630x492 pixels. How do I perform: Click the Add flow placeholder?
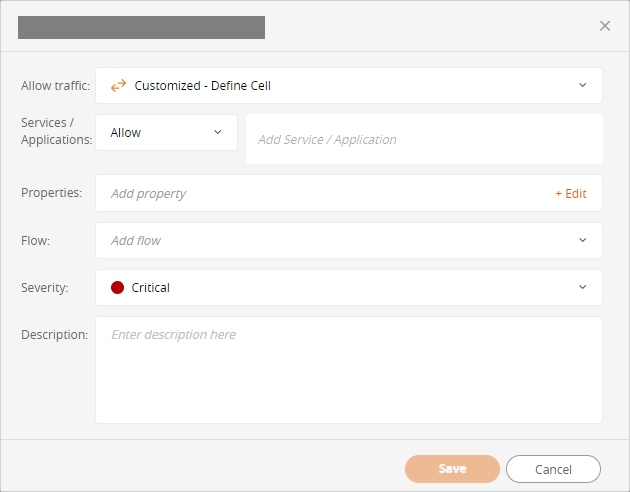pyautogui.click(x=136, y=241)
